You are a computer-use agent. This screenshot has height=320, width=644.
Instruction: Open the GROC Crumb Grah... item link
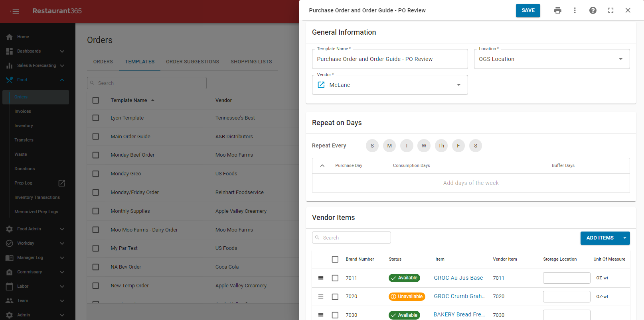pyautogui.click(x=460, y=296)
